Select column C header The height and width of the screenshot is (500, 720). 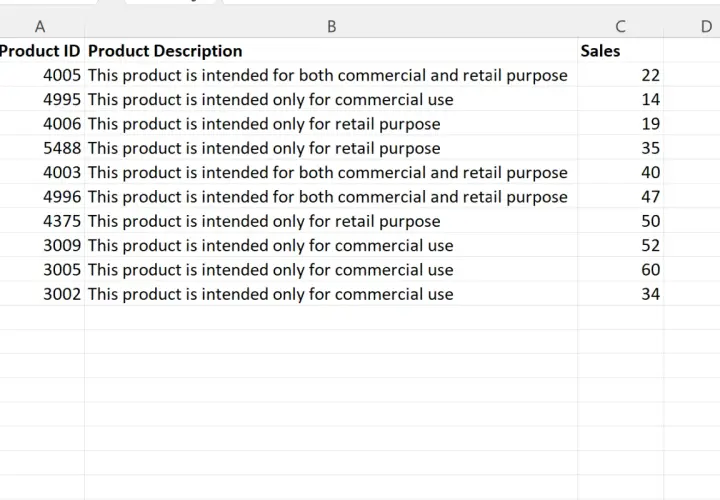click(x=620, y=27)
